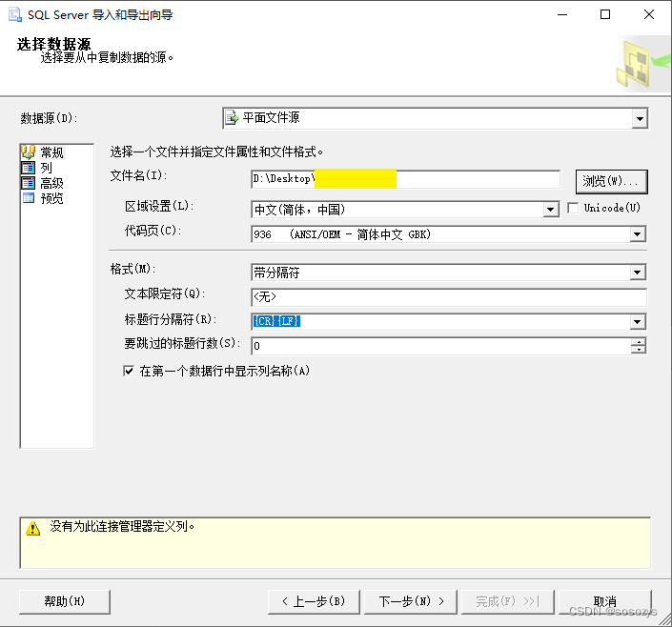The width and height of the screenshot is (672, 627).
Task: Click the 帮助(H) button
Action: tap(65, 601)
